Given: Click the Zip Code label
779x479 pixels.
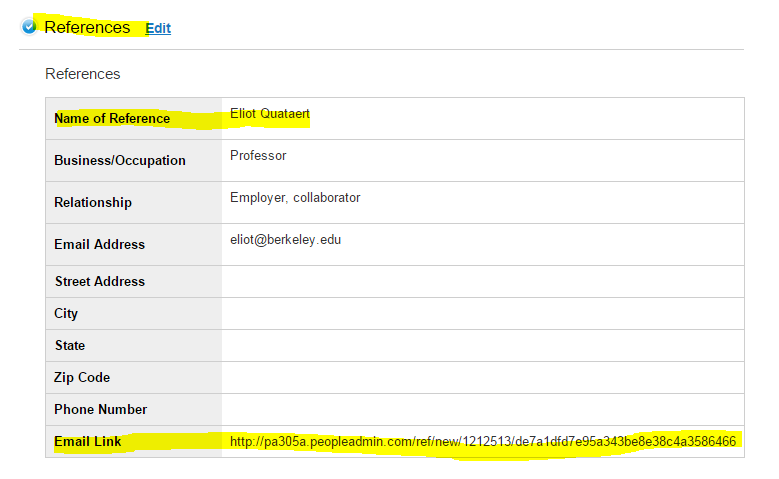Looking at the screenshot, I should coord(82,377).
